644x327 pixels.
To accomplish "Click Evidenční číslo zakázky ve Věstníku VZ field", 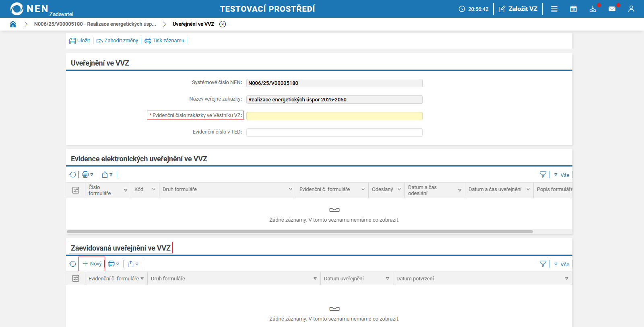I will (334, 116).
